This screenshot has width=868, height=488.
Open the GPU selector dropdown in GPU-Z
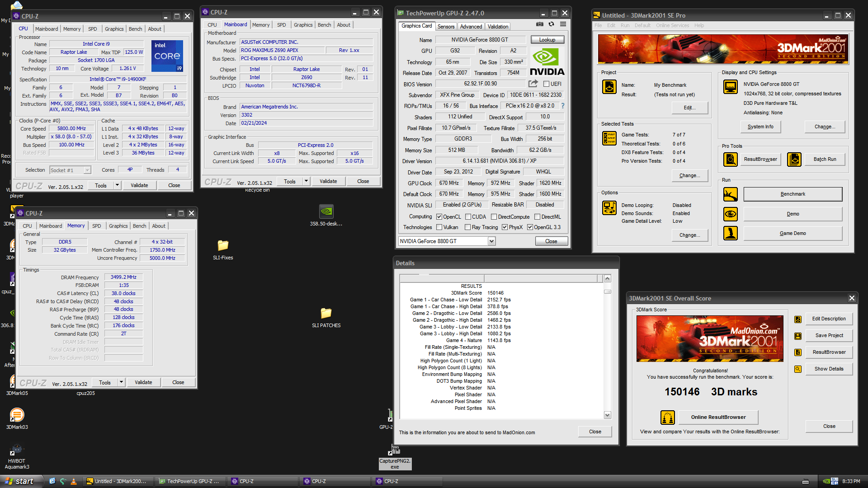click(x=491, y=241)
